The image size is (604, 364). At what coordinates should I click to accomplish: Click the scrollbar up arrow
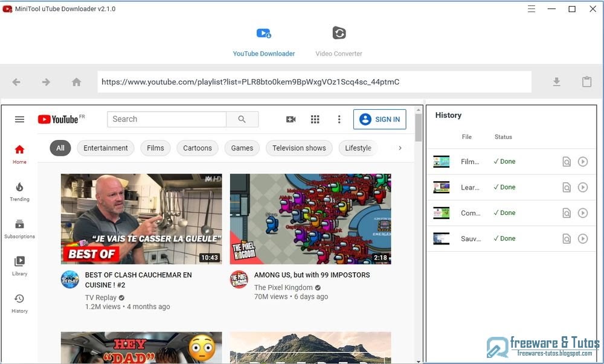[x=419, y=110]
